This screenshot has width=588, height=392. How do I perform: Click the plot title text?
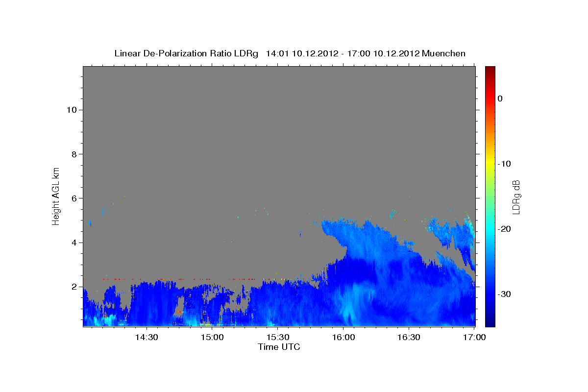(x=290, y=53)
